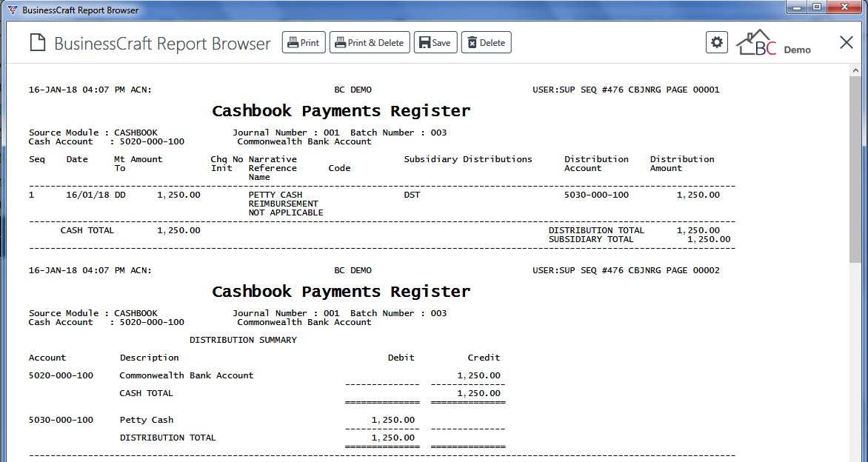Click the '5020-000-100' account in summary table
Image resolution: width=868 pixels, height=462 pixels.
pyautogui.click(x=61, y=375)
